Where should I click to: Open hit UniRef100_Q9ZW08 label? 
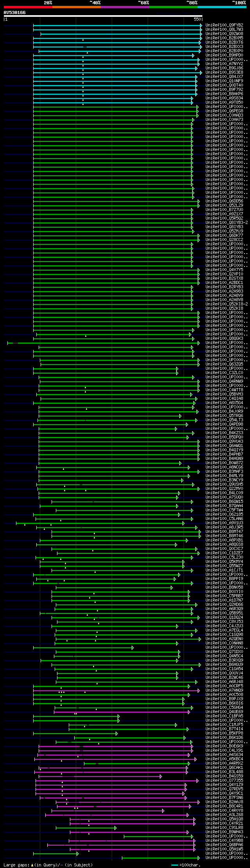(x=224, y=34)
